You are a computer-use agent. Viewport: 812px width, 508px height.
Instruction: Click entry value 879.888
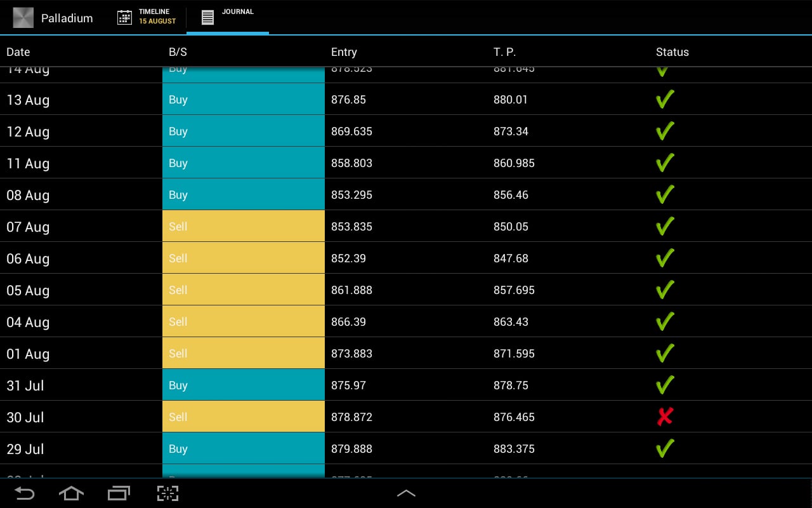click(351, 449)
